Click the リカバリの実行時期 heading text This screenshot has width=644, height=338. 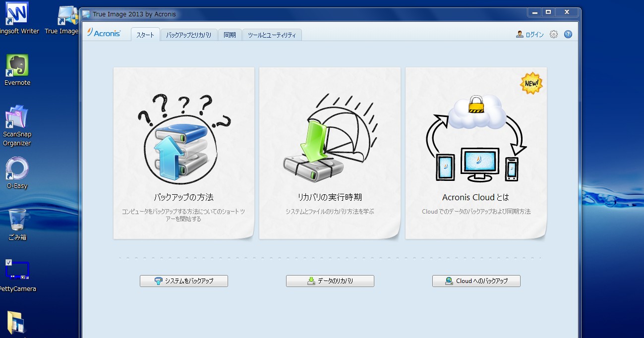330,197
